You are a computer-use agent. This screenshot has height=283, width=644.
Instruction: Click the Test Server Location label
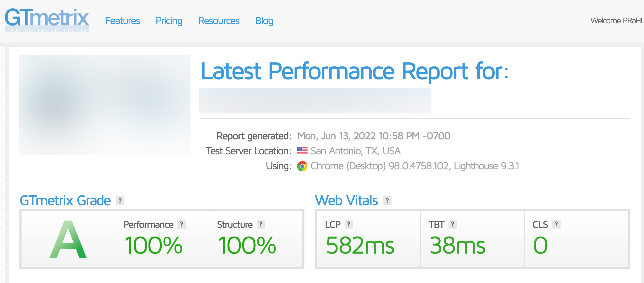coord(249,151)
